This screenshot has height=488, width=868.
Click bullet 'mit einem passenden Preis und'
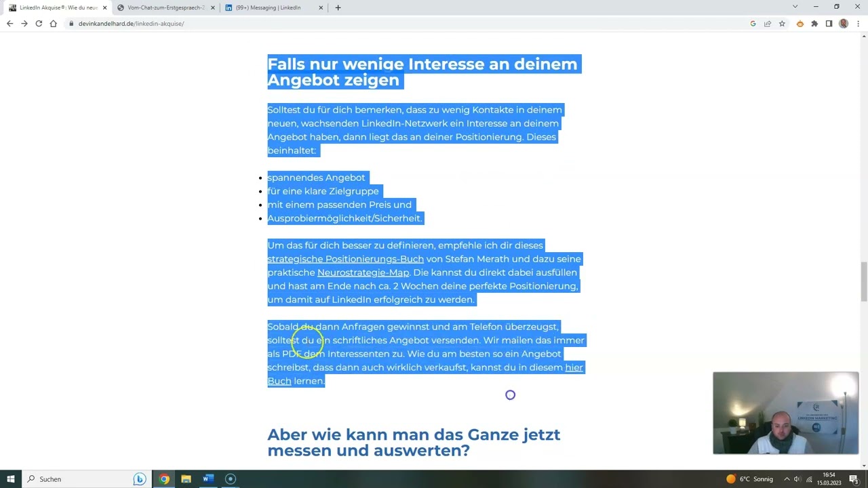pyautogui.click(x=339, y=205)
